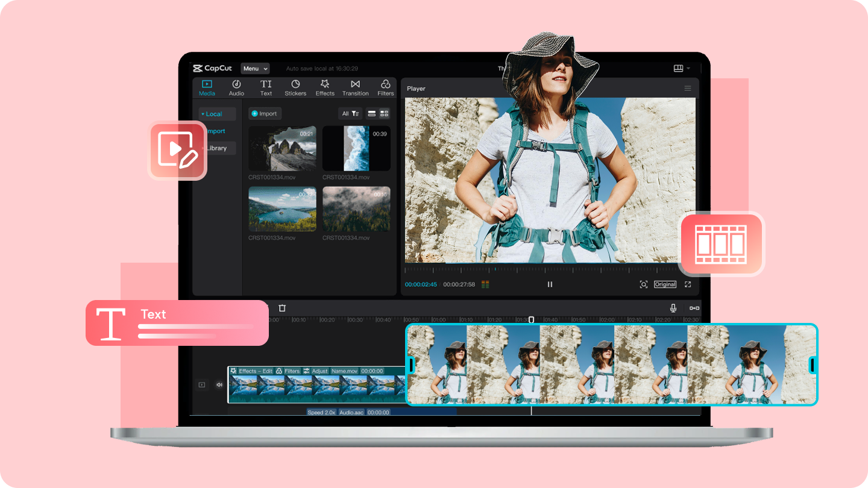Open the voiceover microphone tool
Image resolution: width=868 pixels, height=488 pixels.
pyautogui.click(x=673, y=308)
